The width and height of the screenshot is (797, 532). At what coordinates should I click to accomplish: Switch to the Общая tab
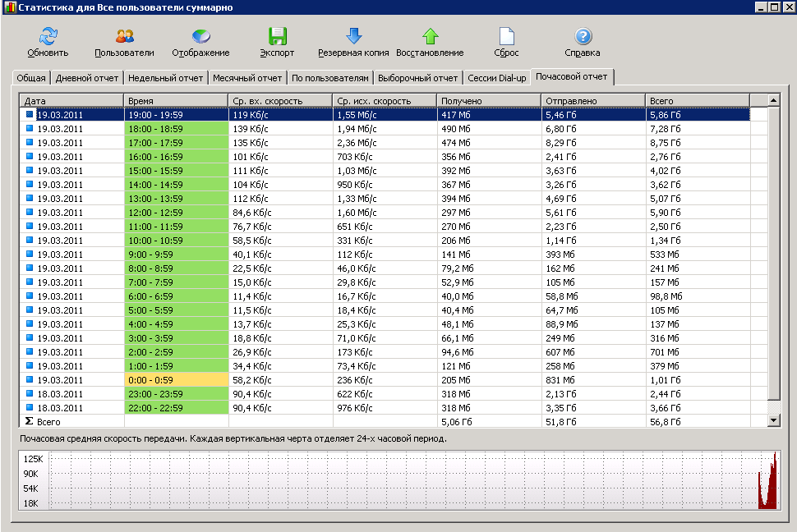31,79
